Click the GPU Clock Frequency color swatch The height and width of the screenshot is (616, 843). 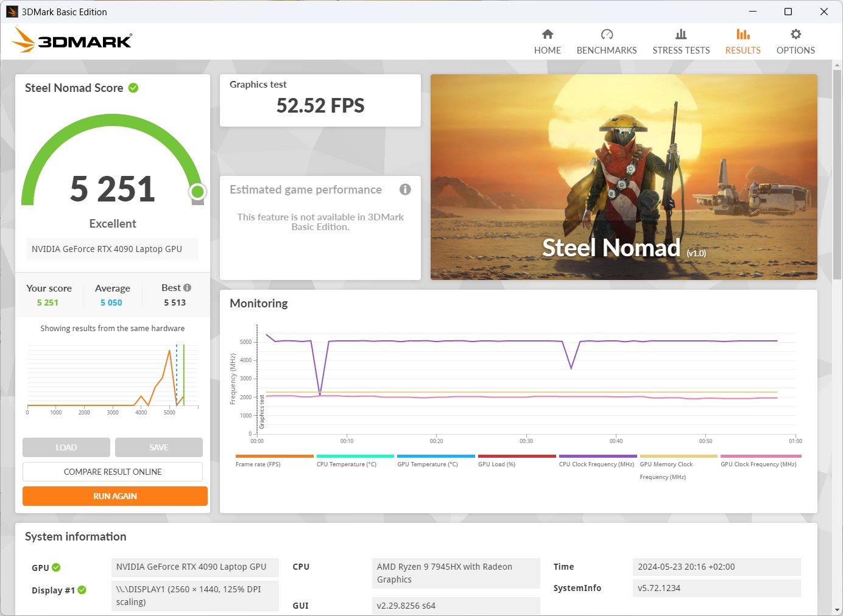[x=760, y=457]
